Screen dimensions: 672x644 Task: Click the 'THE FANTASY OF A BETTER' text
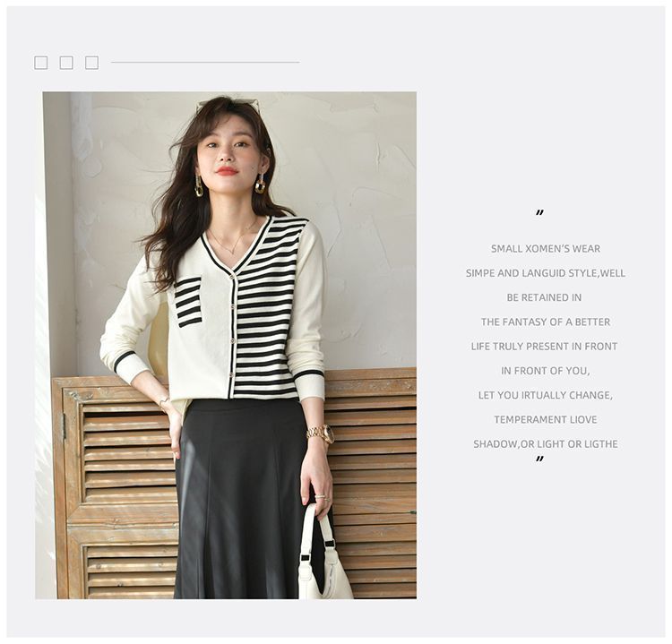coord(545,322)
